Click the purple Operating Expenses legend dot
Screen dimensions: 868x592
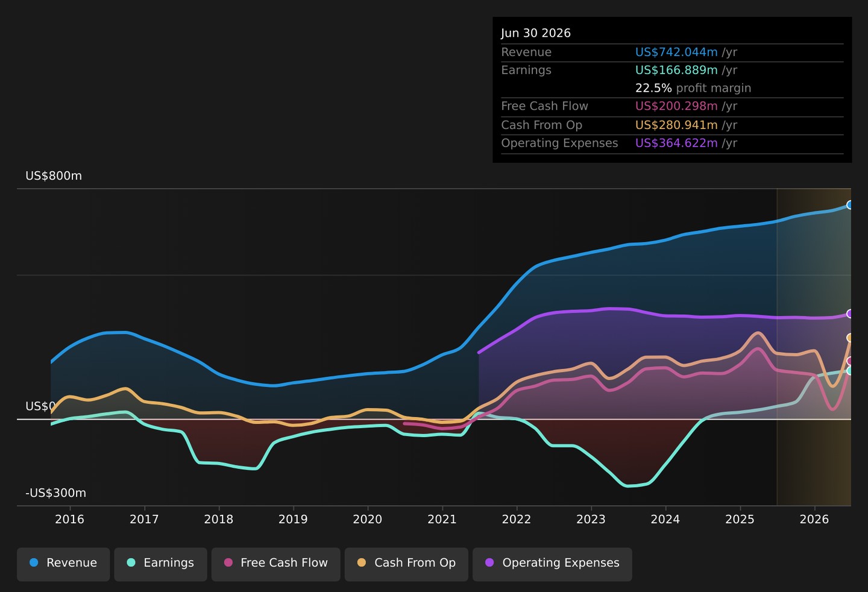pyautogui.click(x=489, y=562)
